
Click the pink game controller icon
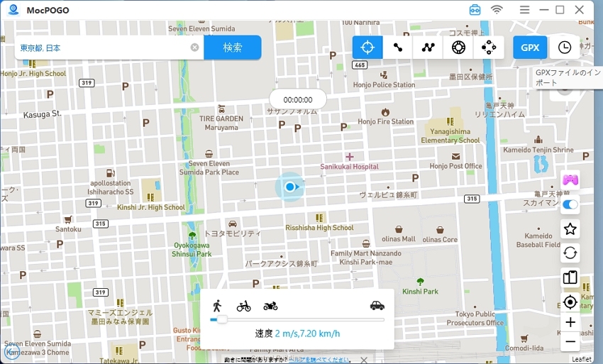tap(570, 180)
